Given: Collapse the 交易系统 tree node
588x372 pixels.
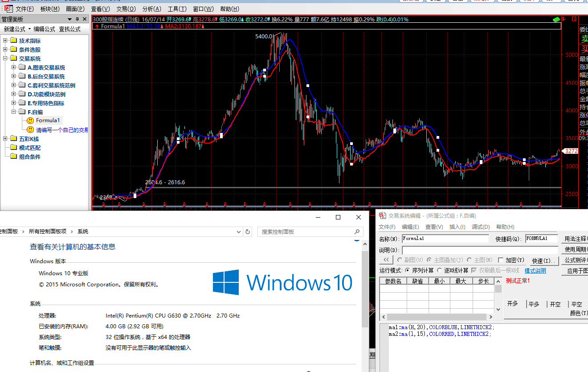Looking at the screenshot, I should click(x=5, y=58).
